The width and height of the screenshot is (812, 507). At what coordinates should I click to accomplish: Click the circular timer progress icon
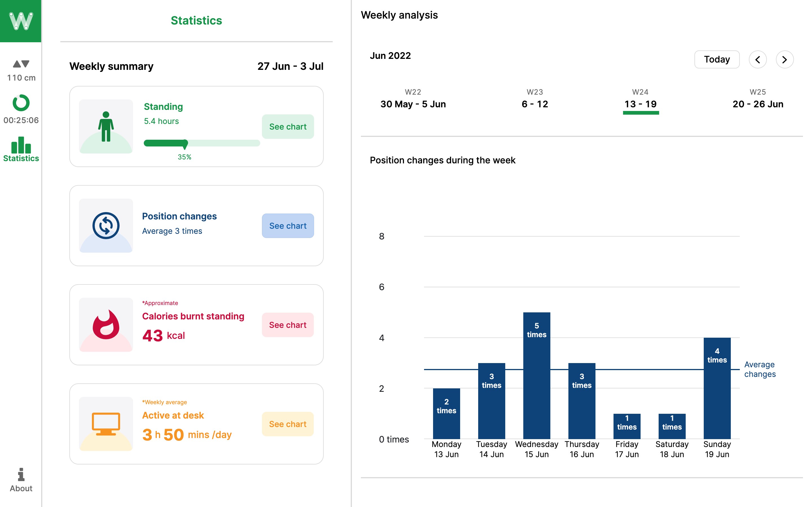click(x=21, y=103)
